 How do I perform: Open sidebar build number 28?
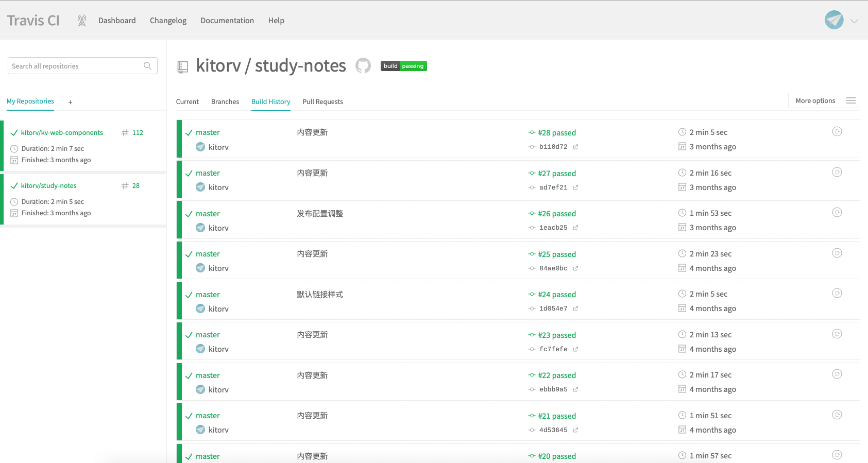point(136,185)
